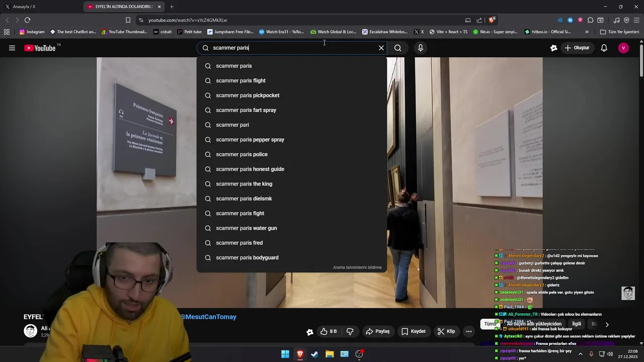Reload the page
Screen dimensions: 644x362
[27, 20]
